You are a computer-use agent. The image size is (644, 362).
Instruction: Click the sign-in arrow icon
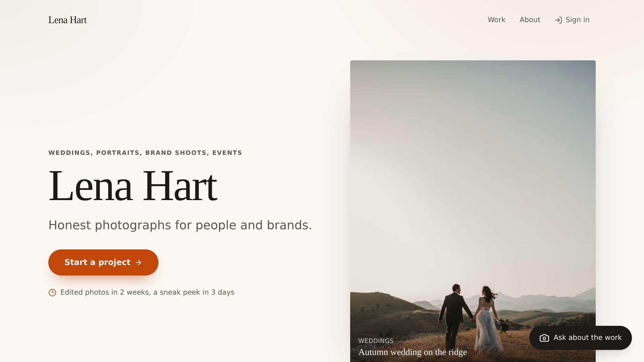558,20
